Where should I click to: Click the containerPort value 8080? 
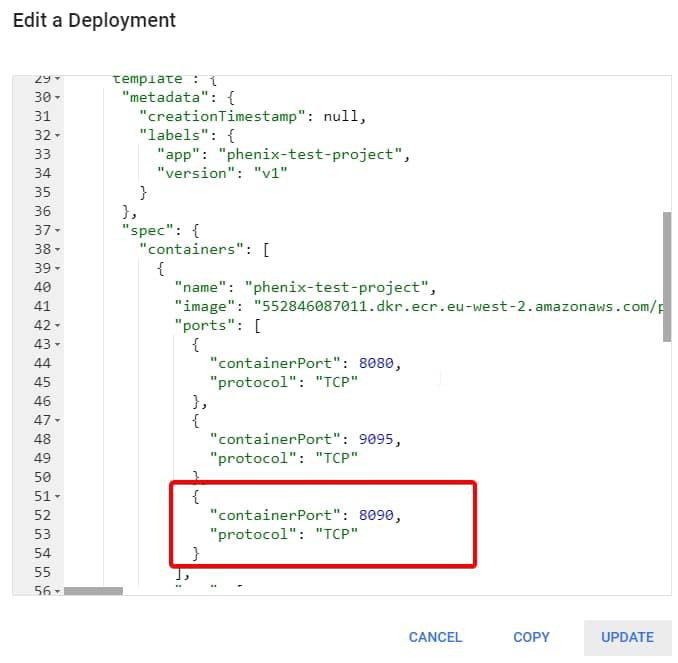pyautogui.click(x=376, y=363)
